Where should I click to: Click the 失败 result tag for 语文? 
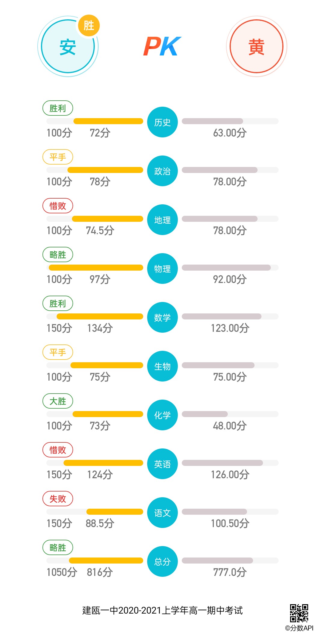(x=58, y=499)
